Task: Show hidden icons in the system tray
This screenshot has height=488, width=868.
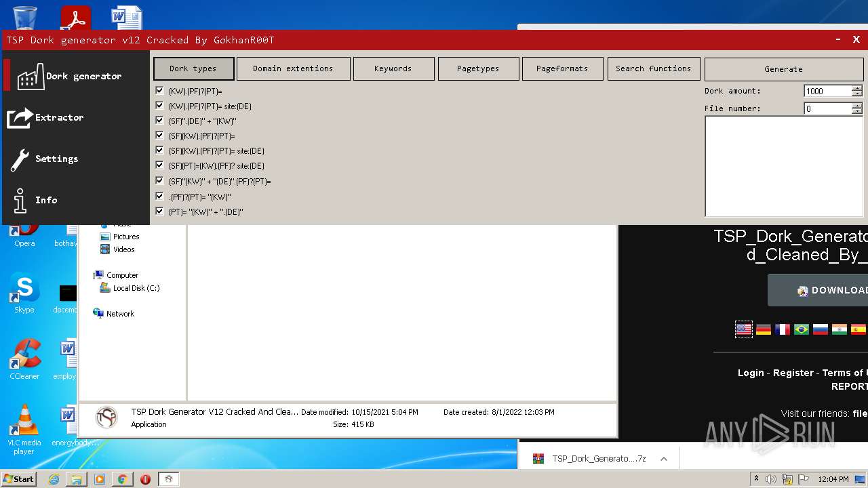Action: pyautogui.click(x=756, y=479)
